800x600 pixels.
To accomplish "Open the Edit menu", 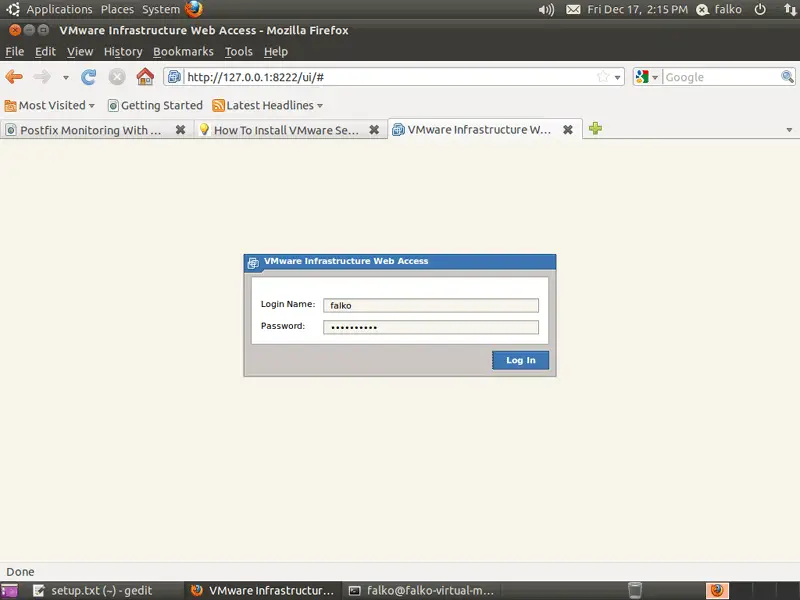I will coord(45,52).
